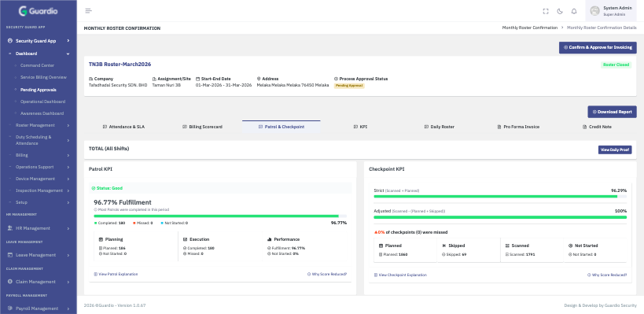Go to Command Center in sidebar
This screenshot has width=644, height=314.
[x=38, y=66]
